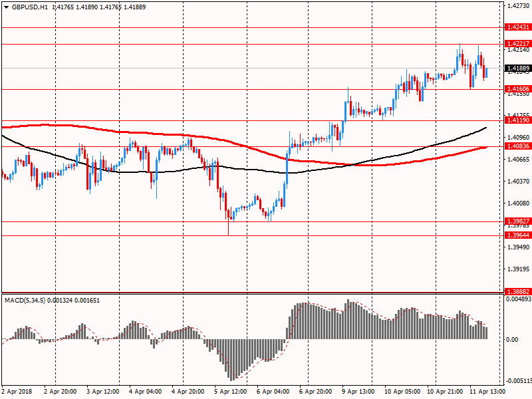This screenshot has width=532, height=399.
Task: Click the 0.004893 MACD scale value
Action: point(519,299)
